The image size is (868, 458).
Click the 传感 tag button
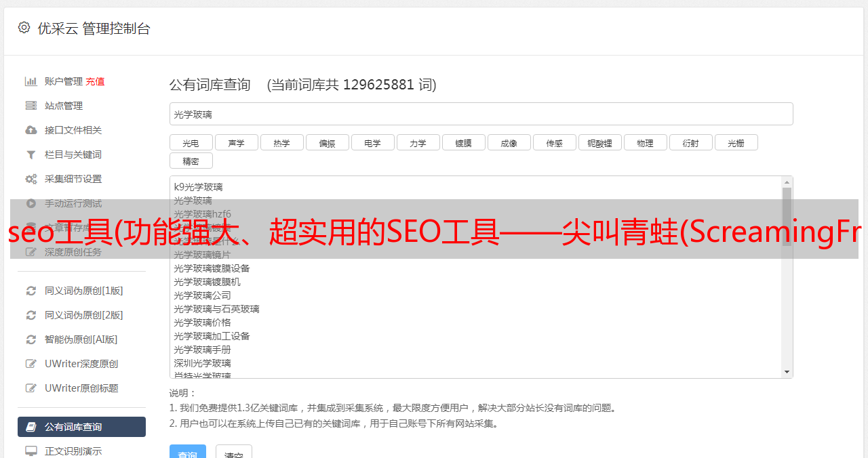(x=554, y=142)
